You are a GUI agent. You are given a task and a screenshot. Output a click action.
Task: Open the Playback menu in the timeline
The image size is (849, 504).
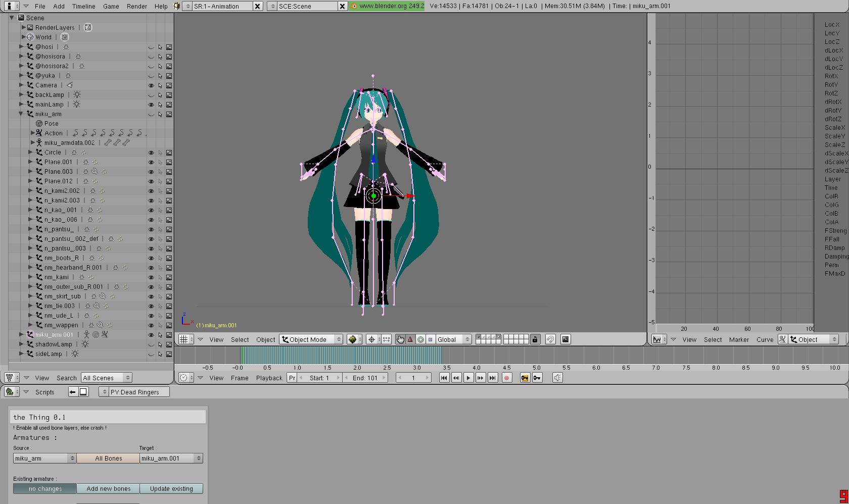pyautogui.click(x=269, y=378)
